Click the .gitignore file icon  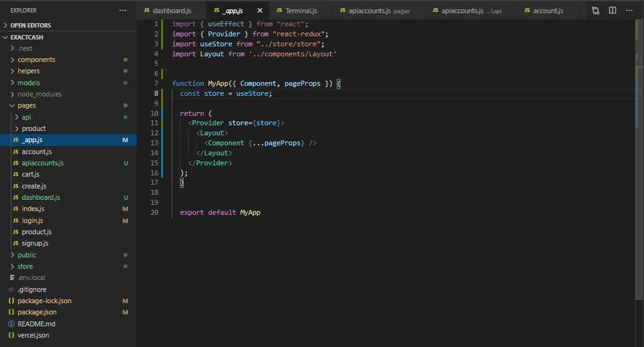coord(11,289)
